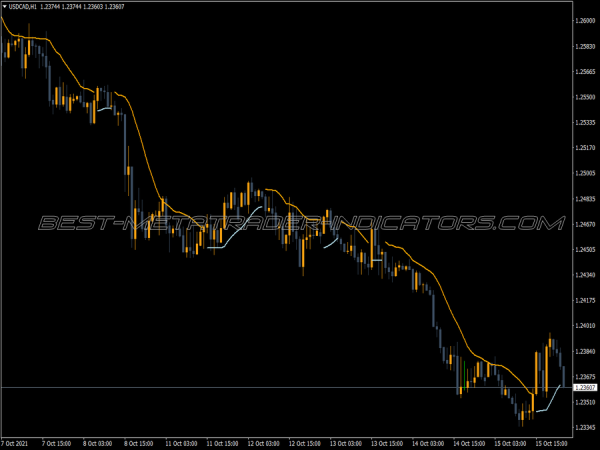Viewport: 600px width, 450px height.
Task: Click the 13 Oct 15:00 time label
Action: (387, 443)
